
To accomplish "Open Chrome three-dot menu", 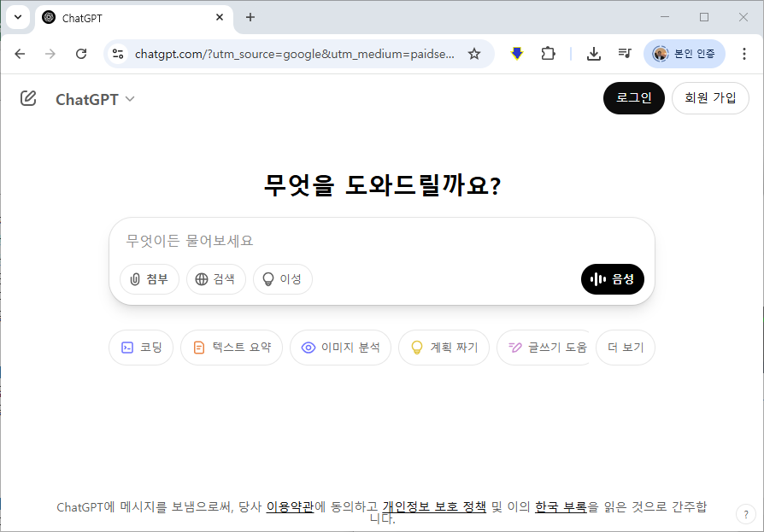I will point(744,54).
